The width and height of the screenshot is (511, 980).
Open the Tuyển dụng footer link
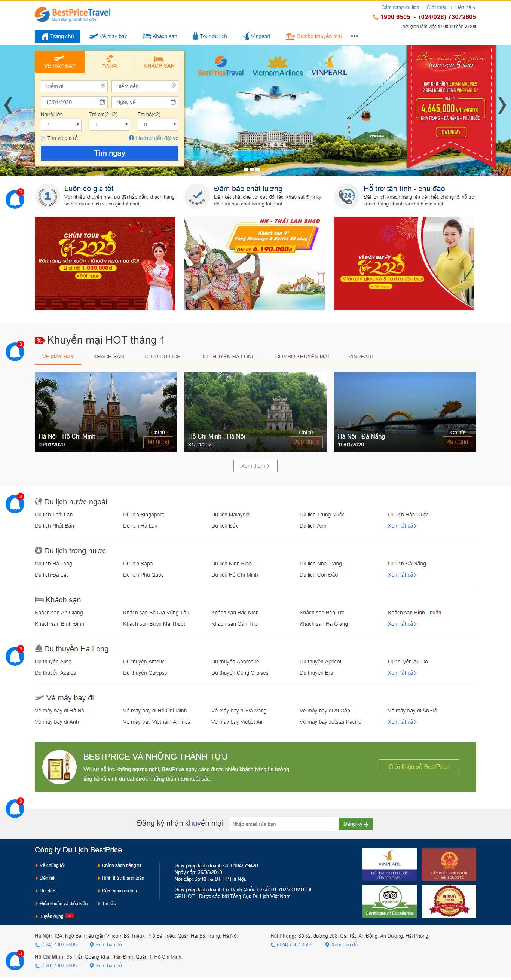click(51, 916)
